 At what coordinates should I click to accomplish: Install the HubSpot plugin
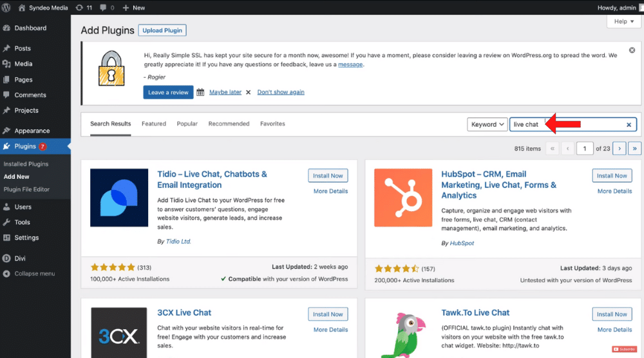(x=612, y=176)
